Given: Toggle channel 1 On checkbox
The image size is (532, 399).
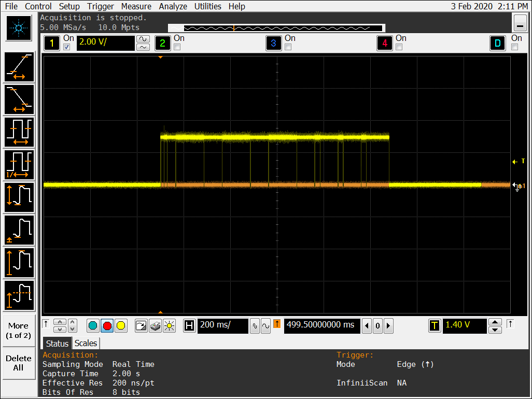Looking at the screenshot, I should point(67,47).
